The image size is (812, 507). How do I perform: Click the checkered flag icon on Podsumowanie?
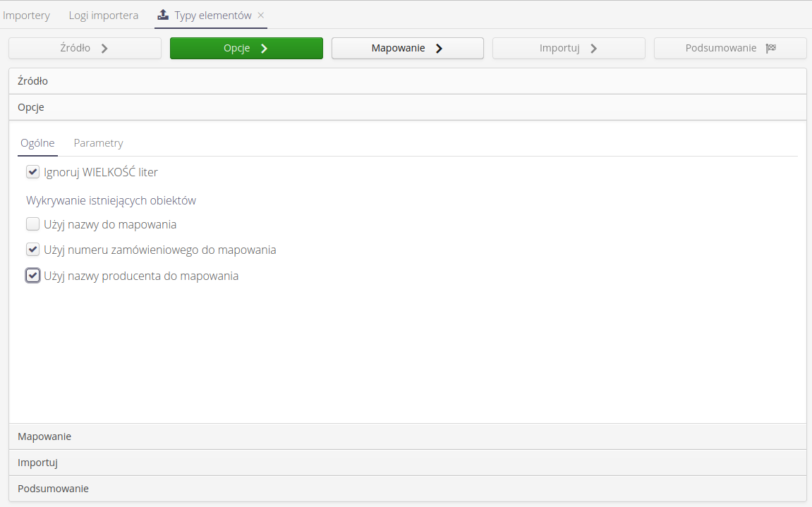pos(771,48)
